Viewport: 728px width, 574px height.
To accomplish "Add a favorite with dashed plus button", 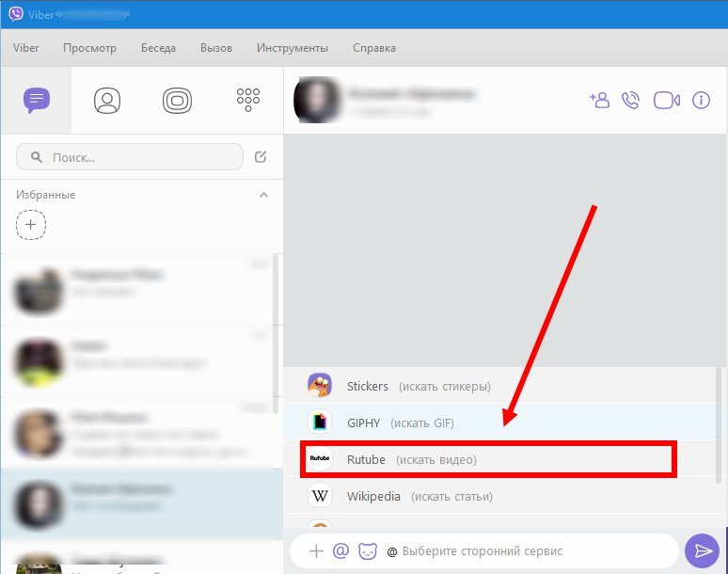I will [31, 225].
